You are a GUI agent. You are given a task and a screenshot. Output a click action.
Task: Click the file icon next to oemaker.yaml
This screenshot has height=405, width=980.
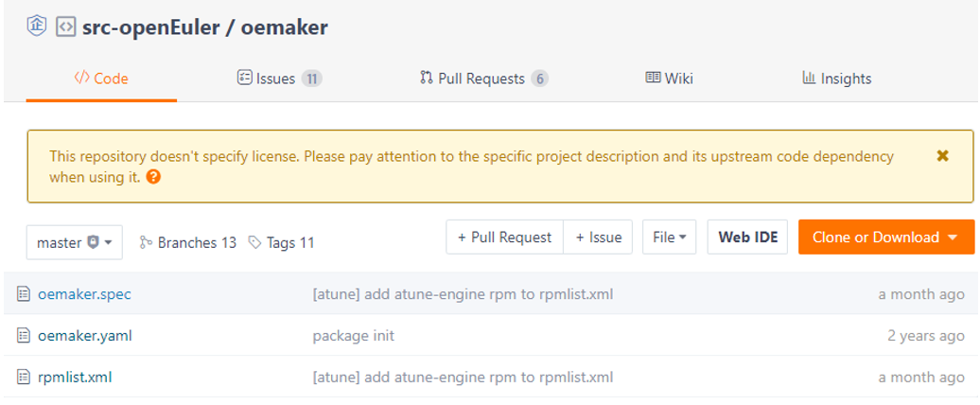coord(24,336)
